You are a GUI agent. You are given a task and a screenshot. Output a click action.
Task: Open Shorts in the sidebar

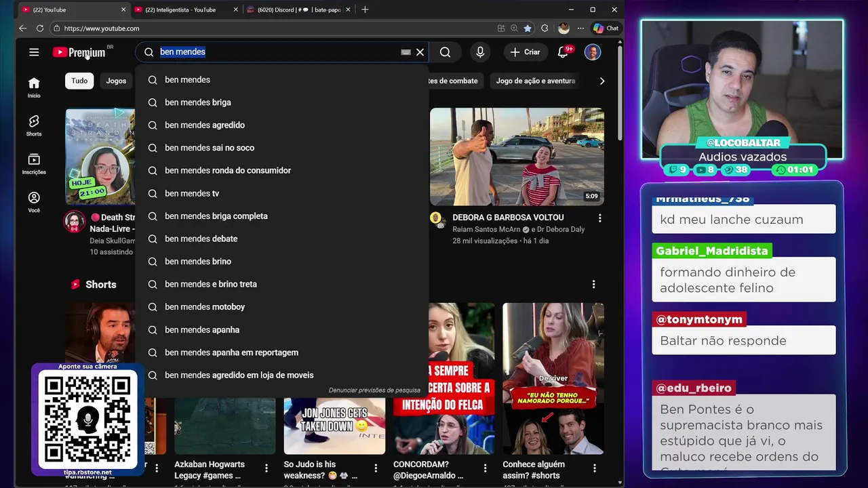point(34,126)
